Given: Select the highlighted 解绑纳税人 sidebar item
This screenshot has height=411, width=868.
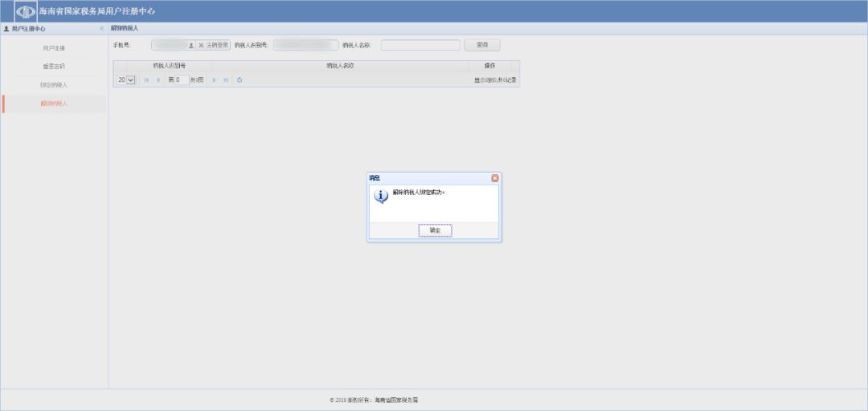Looking at the screenshot, I should coord(54,104).
